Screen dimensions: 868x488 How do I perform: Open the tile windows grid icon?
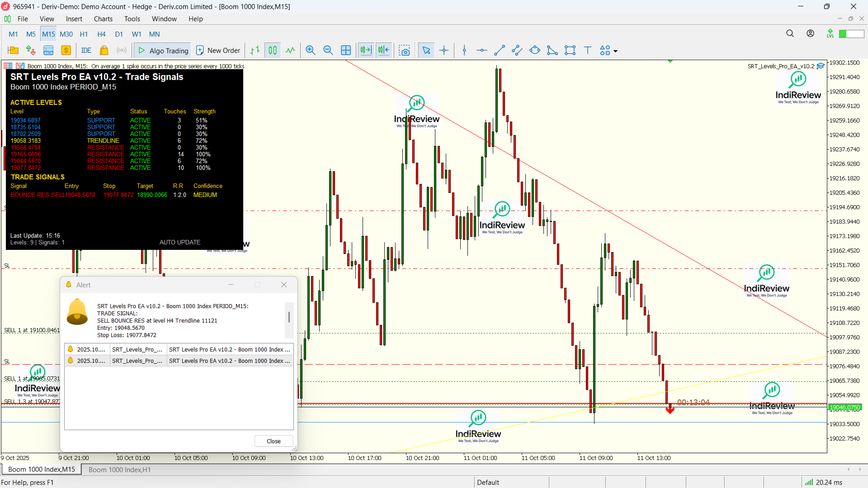[346, 51]
